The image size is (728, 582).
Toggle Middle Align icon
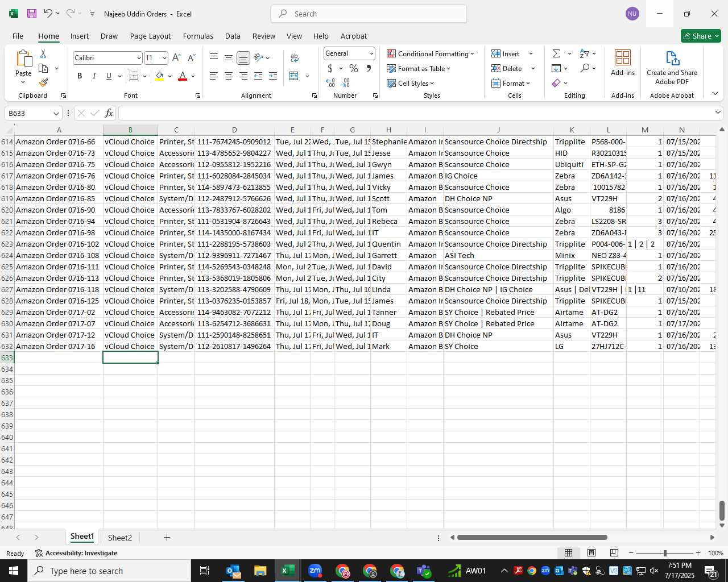coord(228,57)
